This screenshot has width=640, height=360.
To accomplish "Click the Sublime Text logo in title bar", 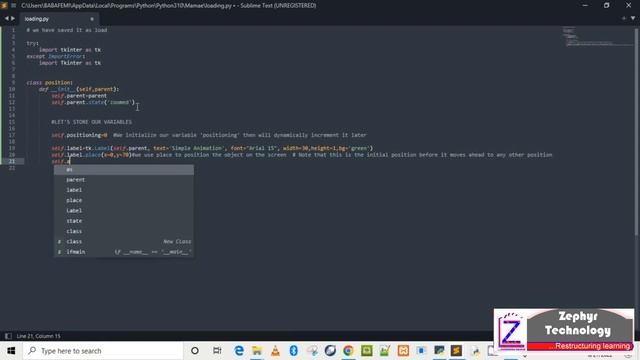I will pos(4,5).
